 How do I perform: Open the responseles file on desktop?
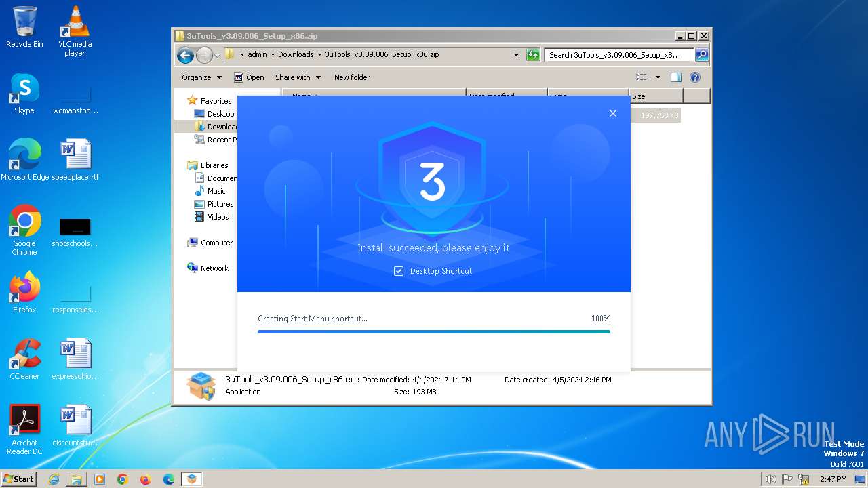(75, 298)
